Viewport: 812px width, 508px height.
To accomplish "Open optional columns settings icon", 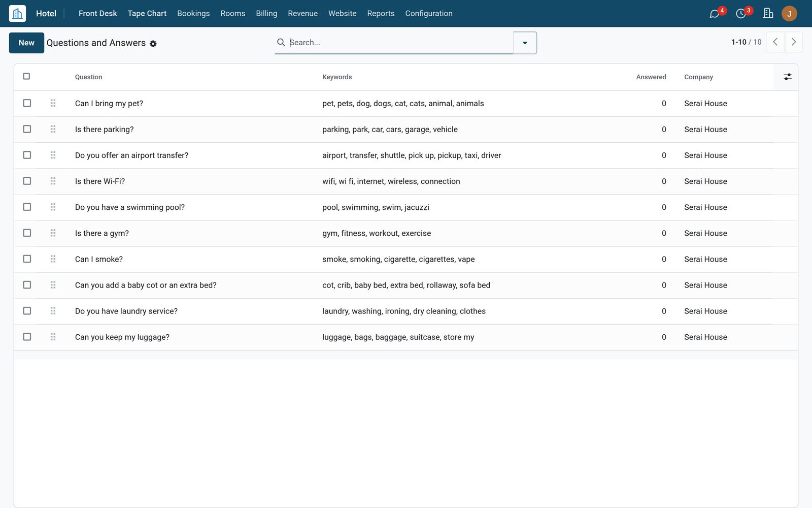I will point(787,77).
